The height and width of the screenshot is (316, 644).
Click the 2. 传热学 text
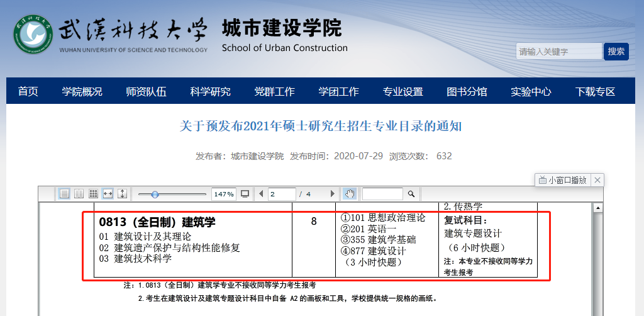pyautogui.click(x=464, y=206)
